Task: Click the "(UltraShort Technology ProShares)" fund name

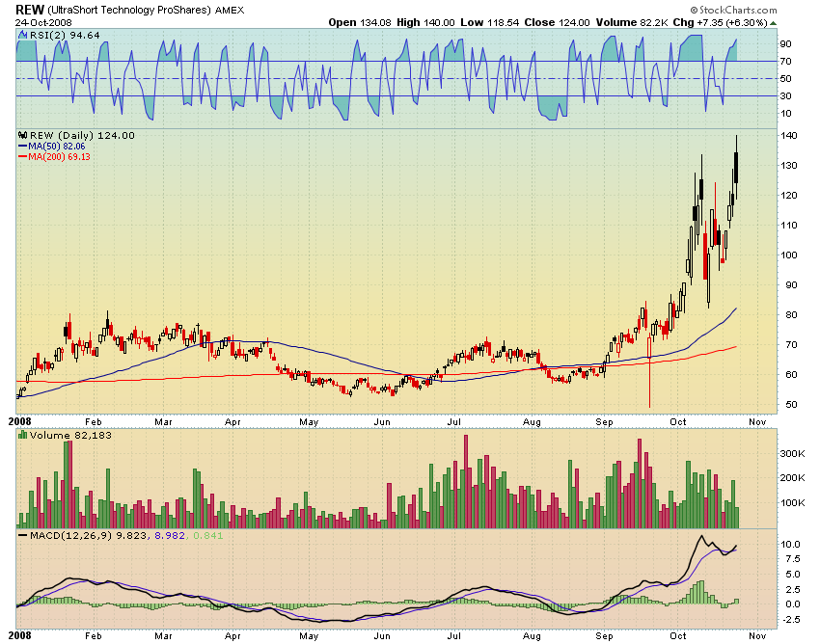Action: click(x=129, y=10)
